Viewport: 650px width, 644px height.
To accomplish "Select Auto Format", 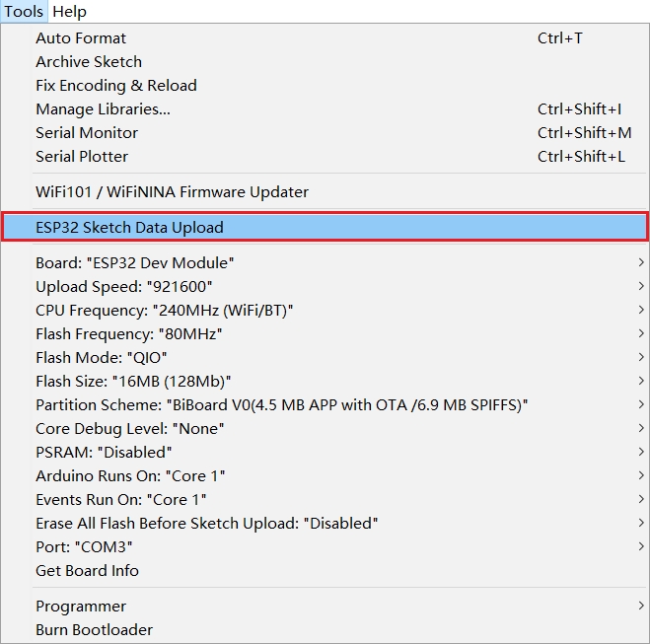I will click(81, 38).
